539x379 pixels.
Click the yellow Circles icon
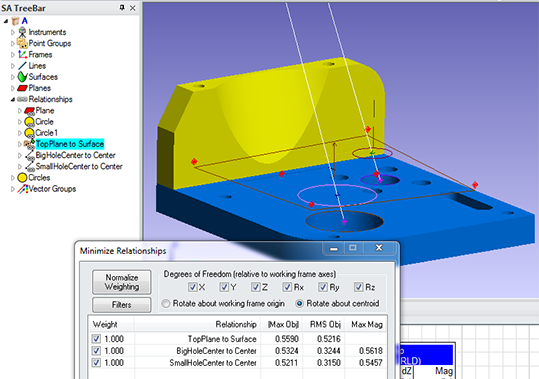[x=22, y=178]
